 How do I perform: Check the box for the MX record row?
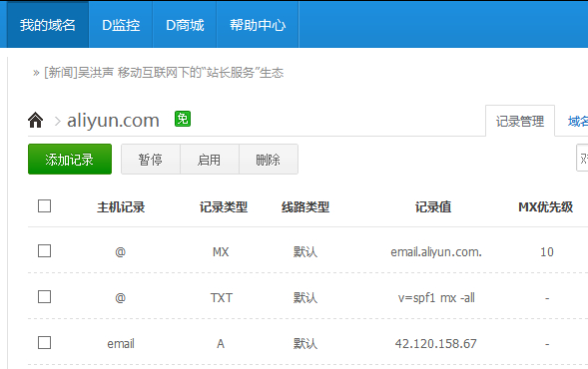[44, 251]
